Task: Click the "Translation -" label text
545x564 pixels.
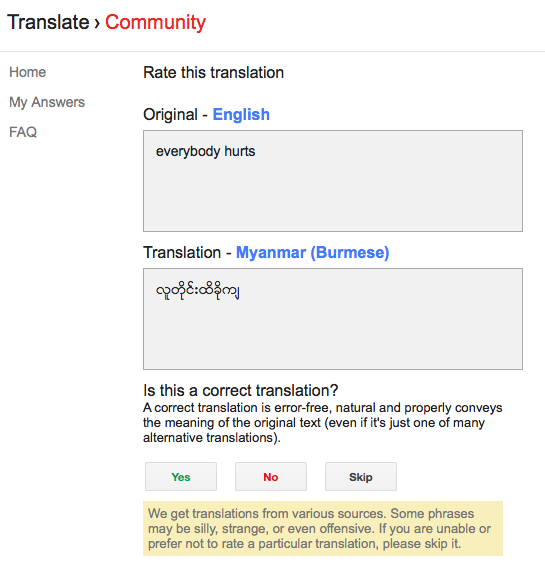Action: [187, 253]
